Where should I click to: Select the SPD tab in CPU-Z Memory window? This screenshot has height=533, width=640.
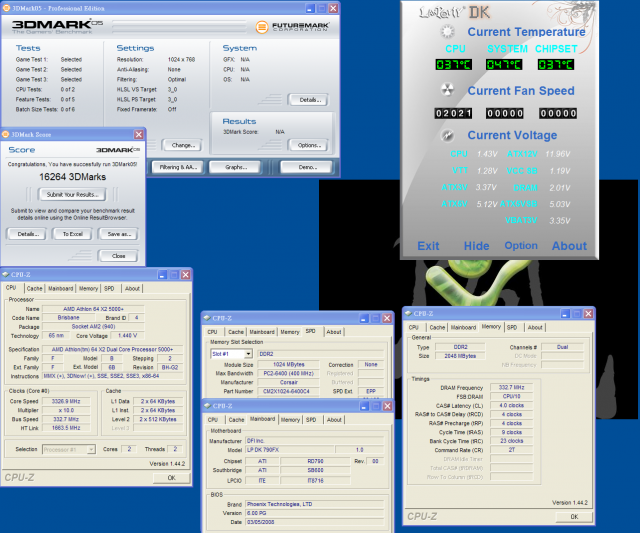coord(512,327)
